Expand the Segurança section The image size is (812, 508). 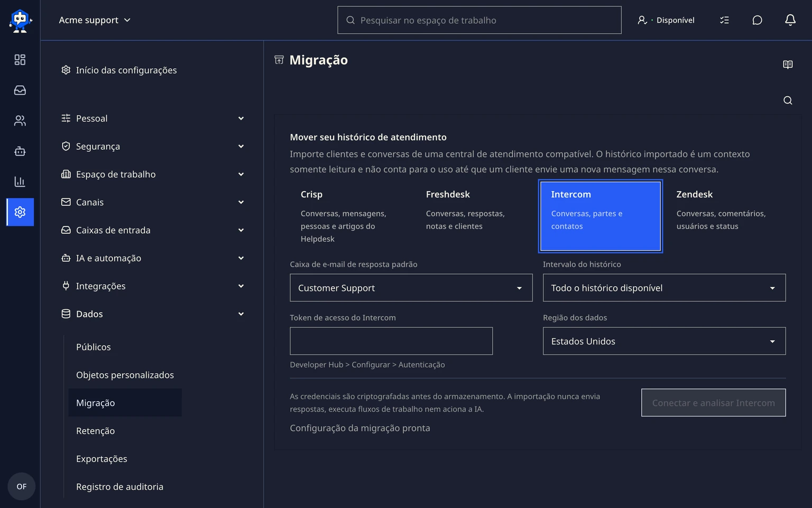153,147
